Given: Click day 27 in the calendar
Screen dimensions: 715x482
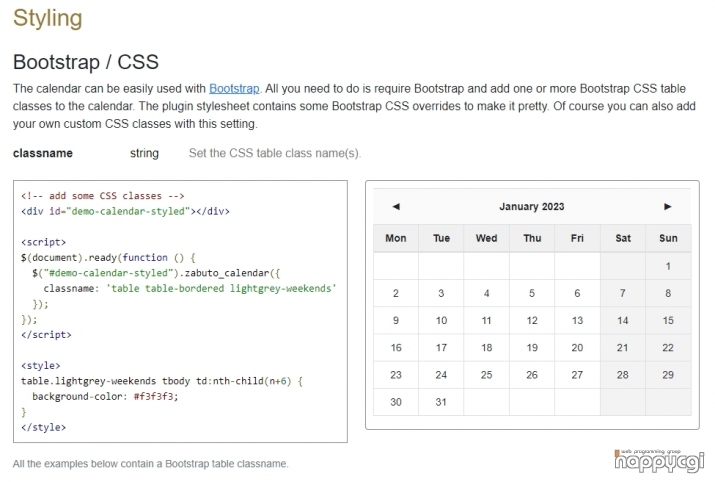Looking at the screenshot, I should click(x=577, y=375).
